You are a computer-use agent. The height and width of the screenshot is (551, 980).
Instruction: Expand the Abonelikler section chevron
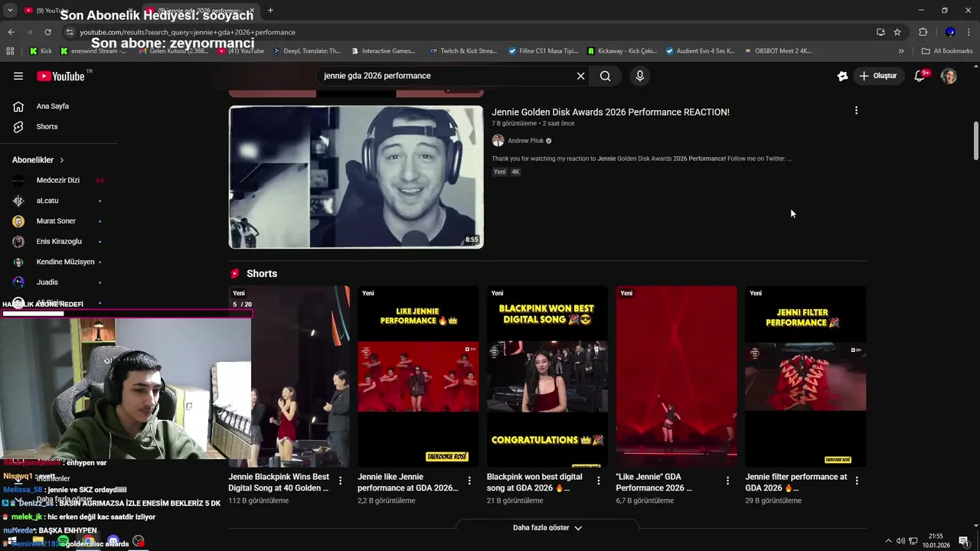[61, 160]
